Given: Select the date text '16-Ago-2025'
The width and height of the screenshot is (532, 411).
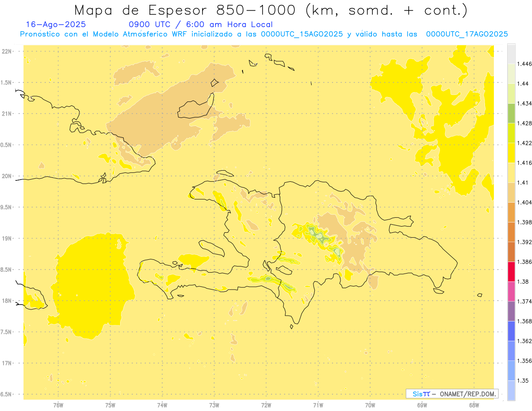Looking at the screenshot, I should [x=56, y=24].
